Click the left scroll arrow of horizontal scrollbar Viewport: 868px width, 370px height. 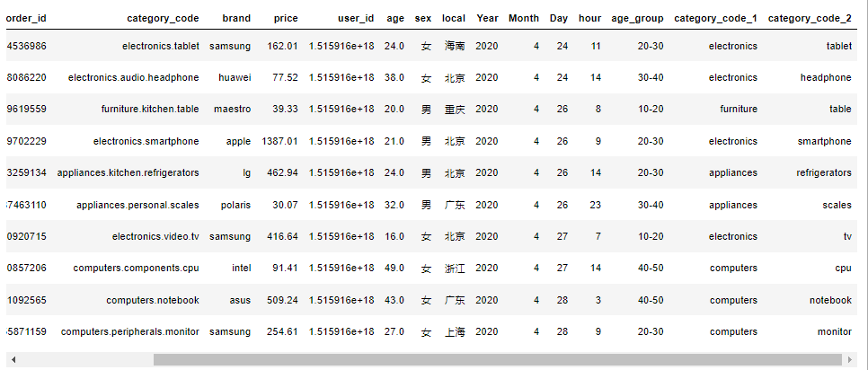pyautogui.click(x=13, y=360)
